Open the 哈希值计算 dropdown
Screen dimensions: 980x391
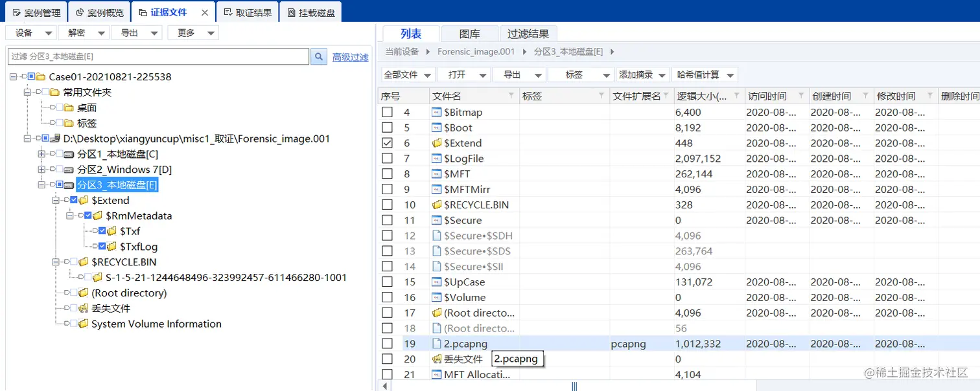point(705,75)
